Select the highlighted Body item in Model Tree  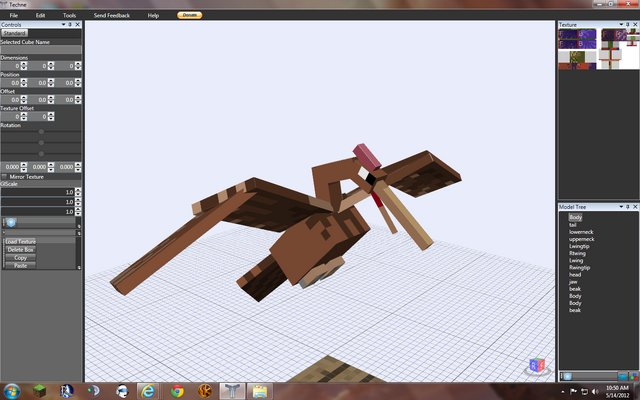click(576, 218)
